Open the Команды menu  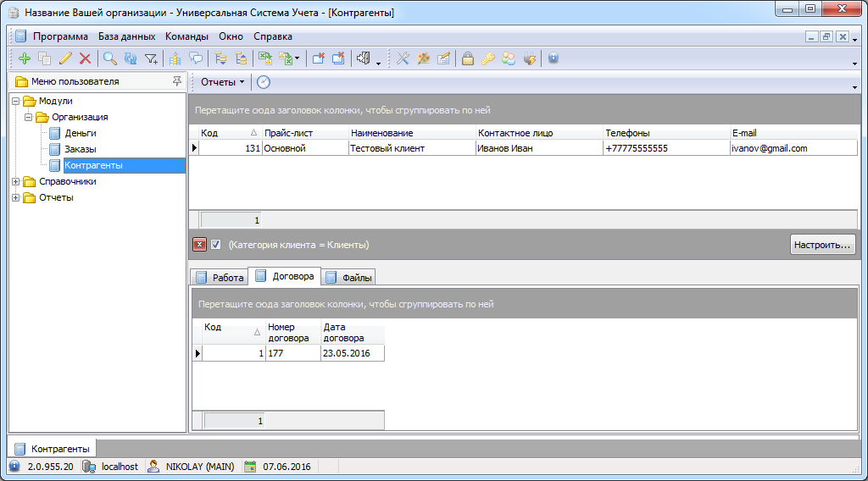186,36
